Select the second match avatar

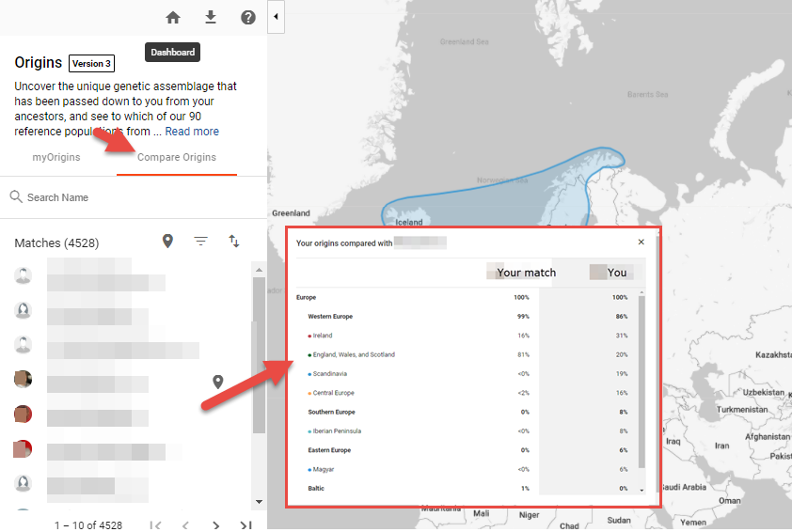(x=23, y=310)
